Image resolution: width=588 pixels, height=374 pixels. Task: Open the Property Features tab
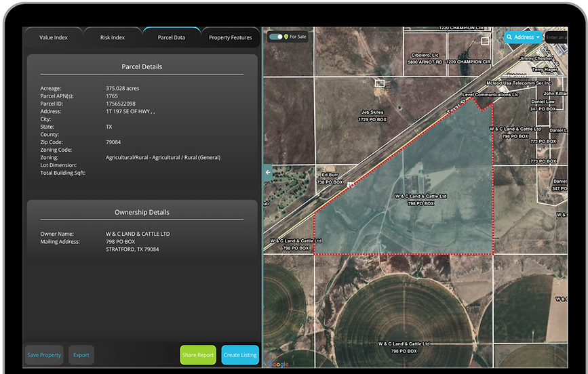tap(231, 37)
